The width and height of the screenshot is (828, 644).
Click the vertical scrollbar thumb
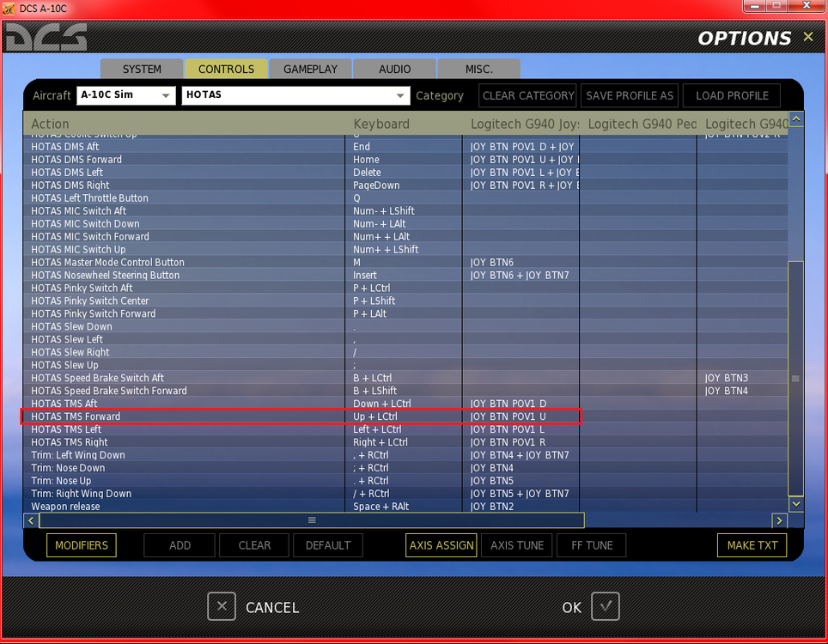795,379
